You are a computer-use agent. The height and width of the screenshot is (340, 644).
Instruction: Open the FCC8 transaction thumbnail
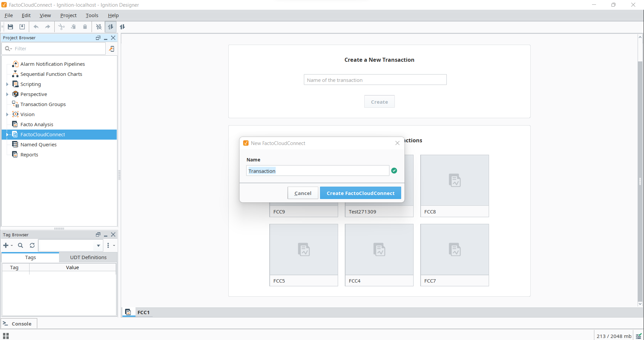point(454,186)
